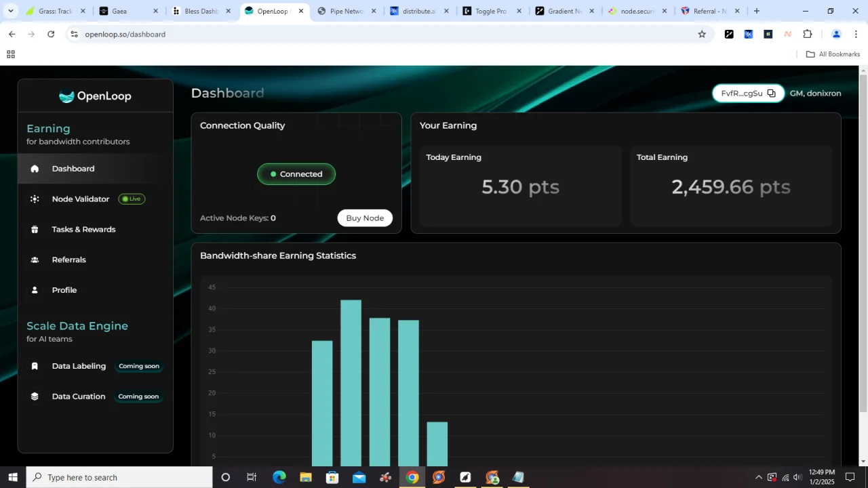Click the volume speaker icon in system tray
Image resolution: width=868 pixels, height=488 pixels.
(x=797, y=477)
